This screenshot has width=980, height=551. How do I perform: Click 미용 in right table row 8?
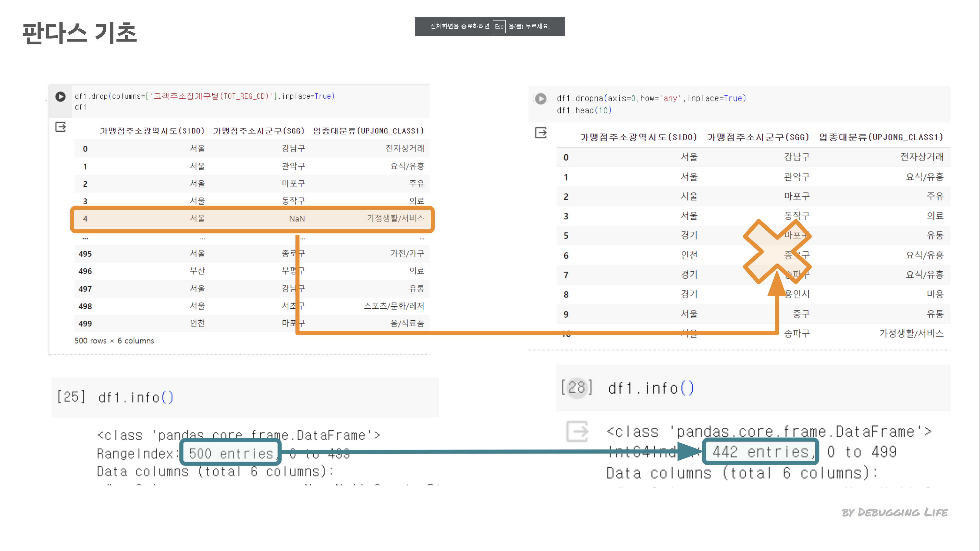click(x=935, y=294)
